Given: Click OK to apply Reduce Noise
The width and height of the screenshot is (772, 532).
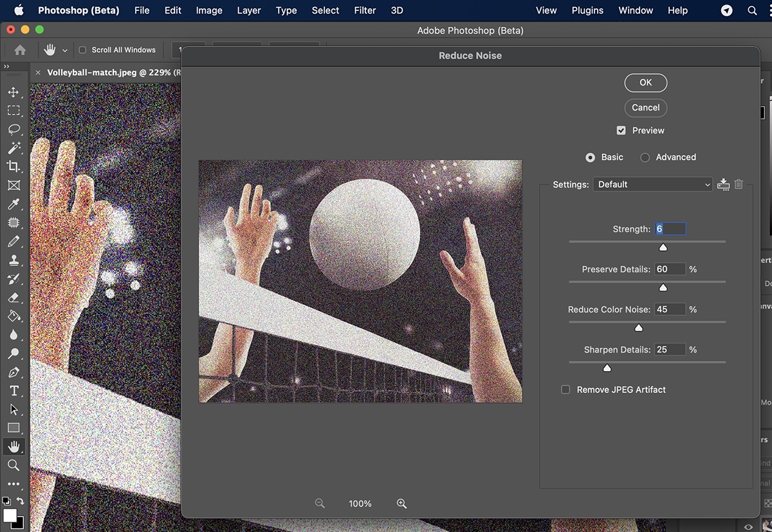Looking at the screenshot, I should pos(645,82).
